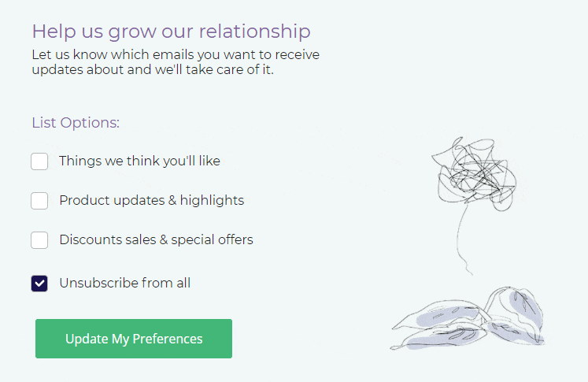588x382 pixels.
Task: Click the thin stem below the scribbled flower
Action: (x=462, y=236)
